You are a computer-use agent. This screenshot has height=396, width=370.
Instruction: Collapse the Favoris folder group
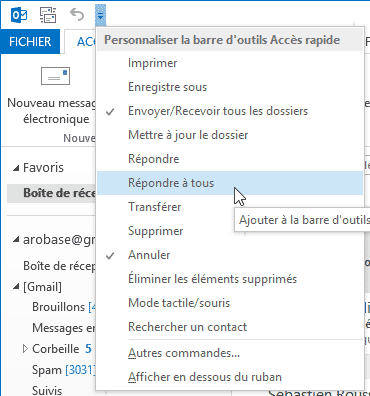coord(16,168)
